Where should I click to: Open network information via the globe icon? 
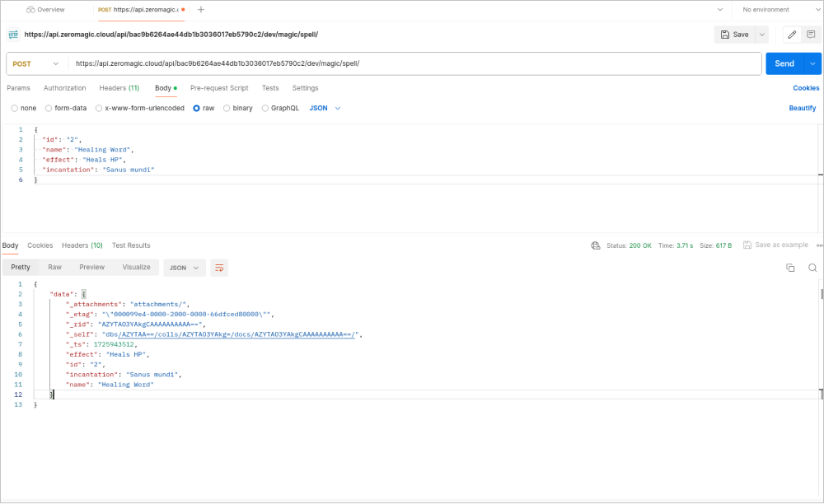tap(595, 245)
